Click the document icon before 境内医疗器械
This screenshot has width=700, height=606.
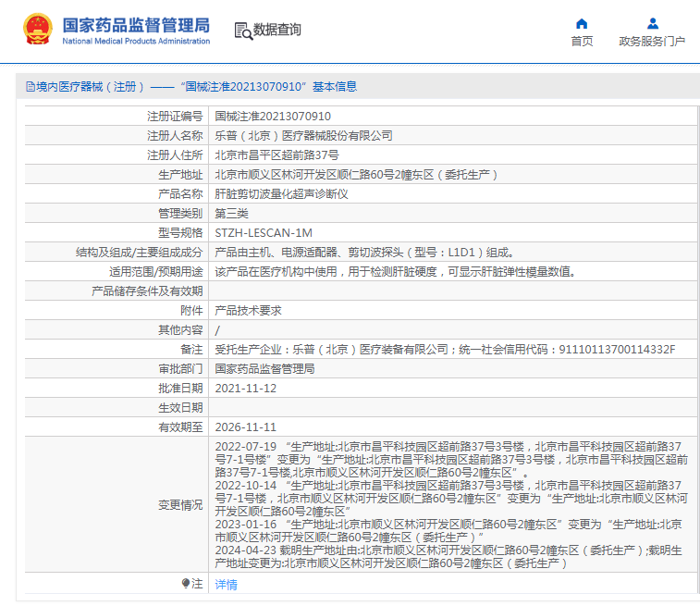coord(31,87)
